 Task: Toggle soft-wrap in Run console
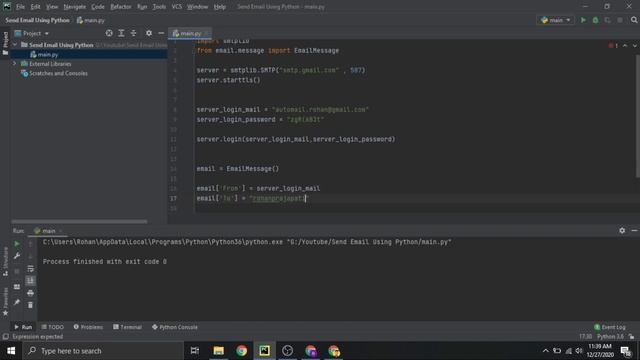[x=31, y=269]
